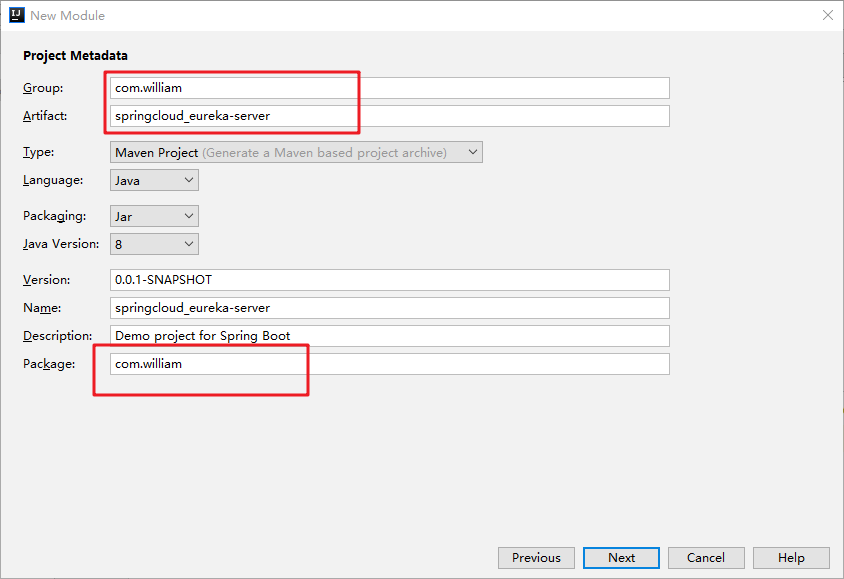Click the Name: label

[x=42, y=308]
